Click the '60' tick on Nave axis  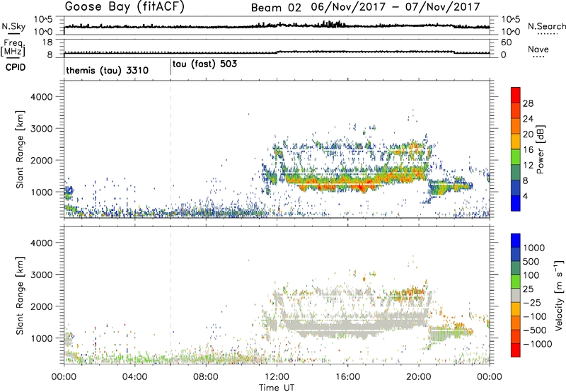point(506,42)
